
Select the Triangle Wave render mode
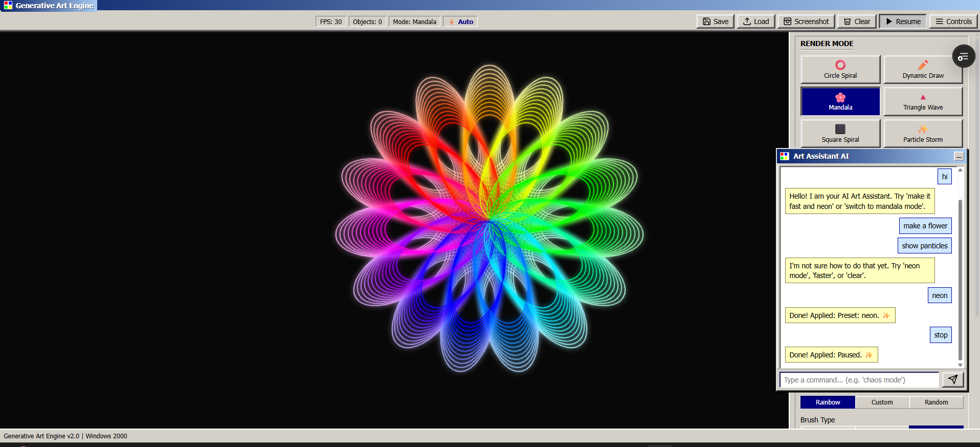coord(923,101)
